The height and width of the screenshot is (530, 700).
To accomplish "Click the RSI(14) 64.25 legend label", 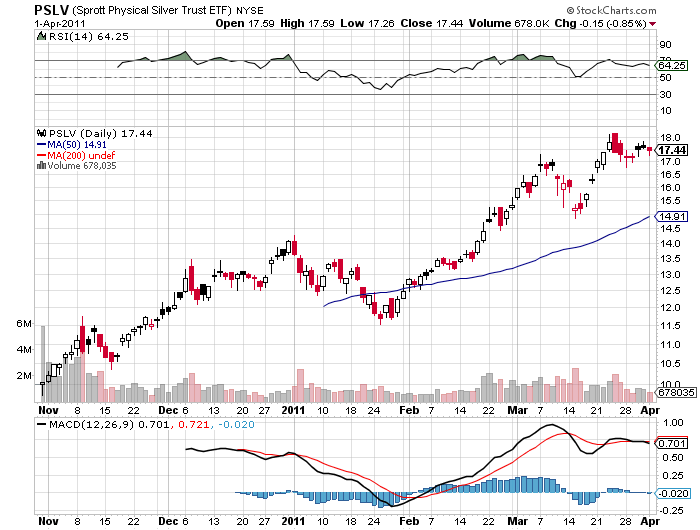I will tap(88, 37).
